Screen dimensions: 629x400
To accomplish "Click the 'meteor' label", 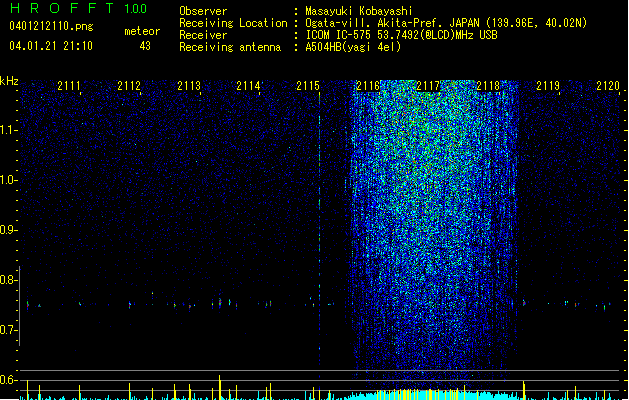I will pos(142,31).
